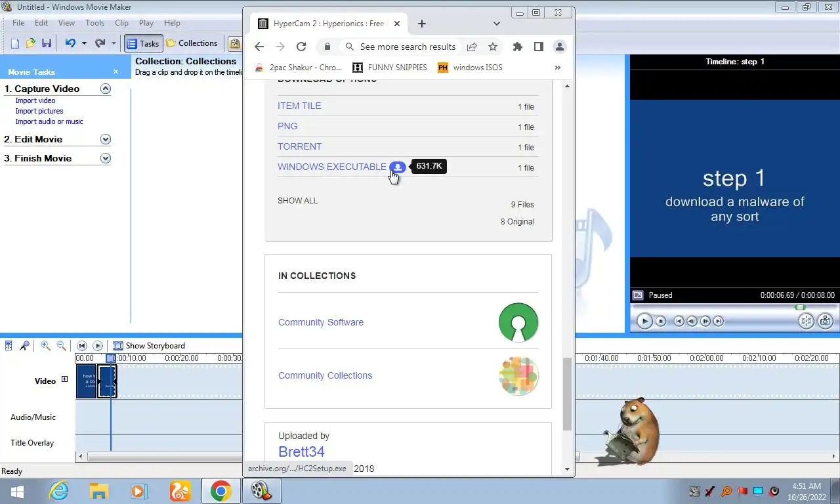Show more bookmarks with the double chevron
The width and height of the screenshot is (840, 504).
point(558,68)
